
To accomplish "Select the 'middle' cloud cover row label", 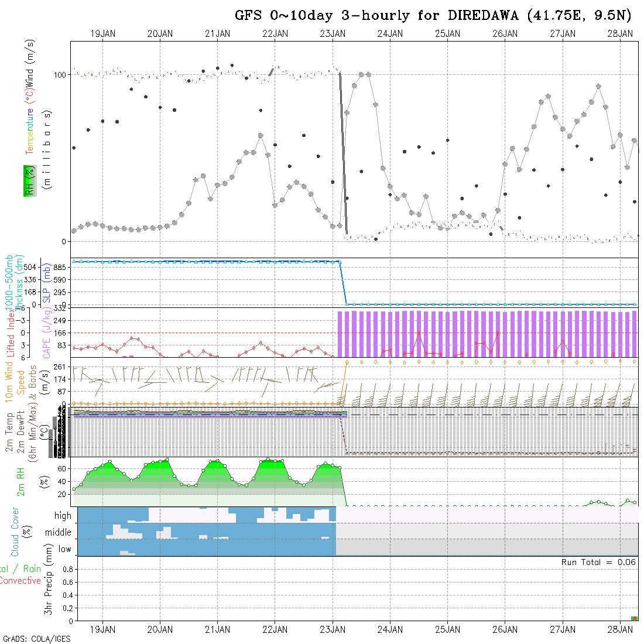I will [x=59, y=533].
